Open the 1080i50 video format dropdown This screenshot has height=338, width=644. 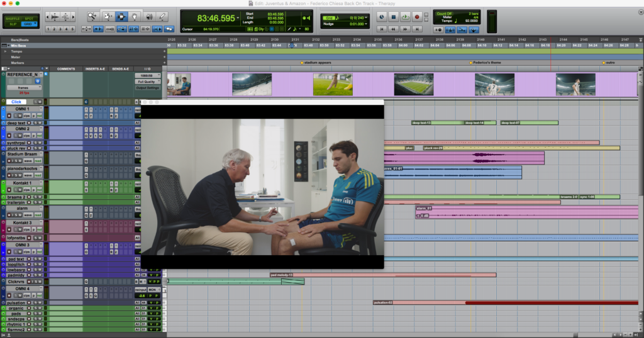(x=147, y=75)
